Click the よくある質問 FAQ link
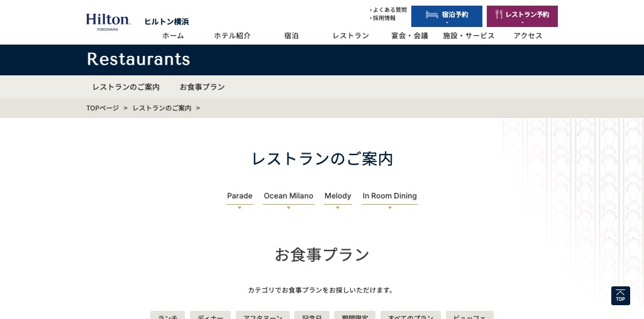Image resolution: width=644 pixels, height=319 pixels. (x=389, y=10)
